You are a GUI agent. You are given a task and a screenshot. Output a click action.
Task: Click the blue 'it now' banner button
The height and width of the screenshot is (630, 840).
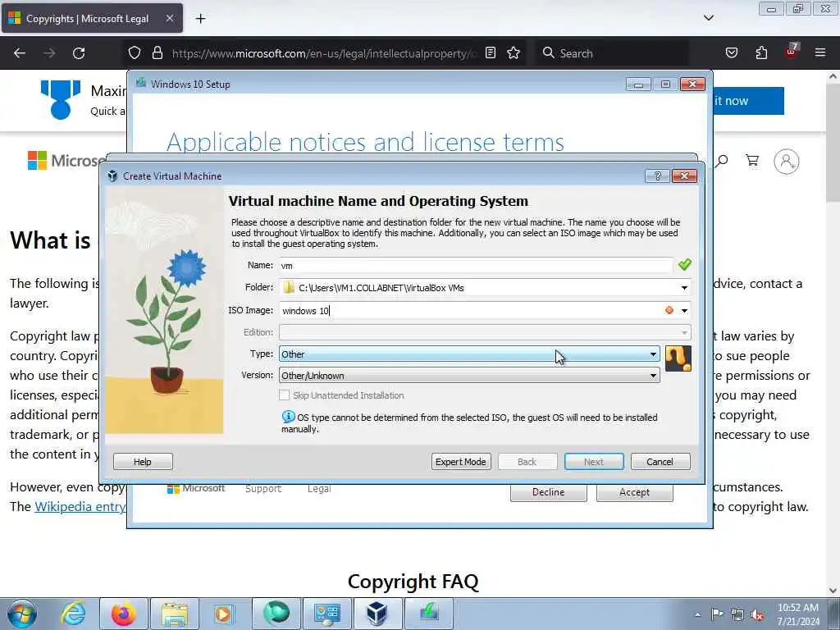tap(749, 101)
